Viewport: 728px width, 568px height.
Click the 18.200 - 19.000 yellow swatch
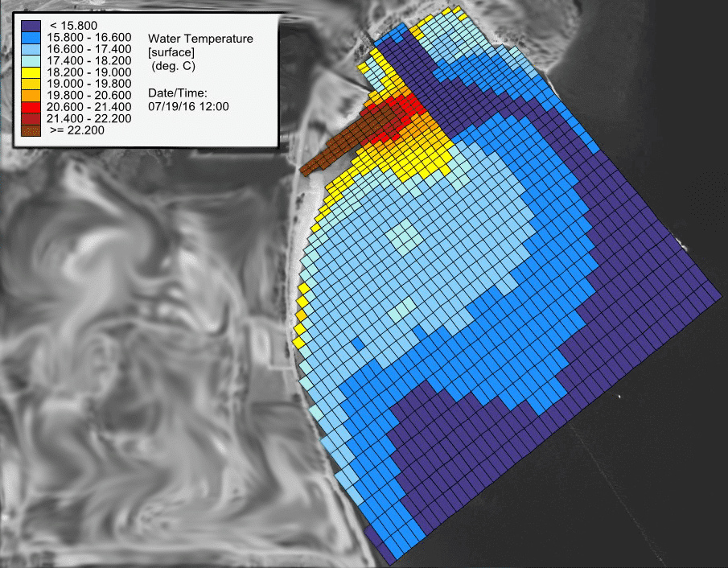(31, 72)
